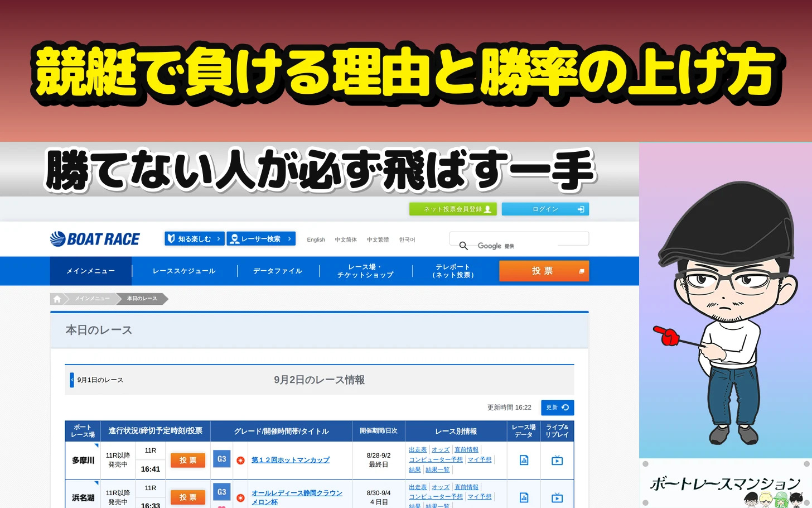Click the Google search magnifier icon
The width and height of the screenshot is (812, 508).
click(x=463, y=246)
